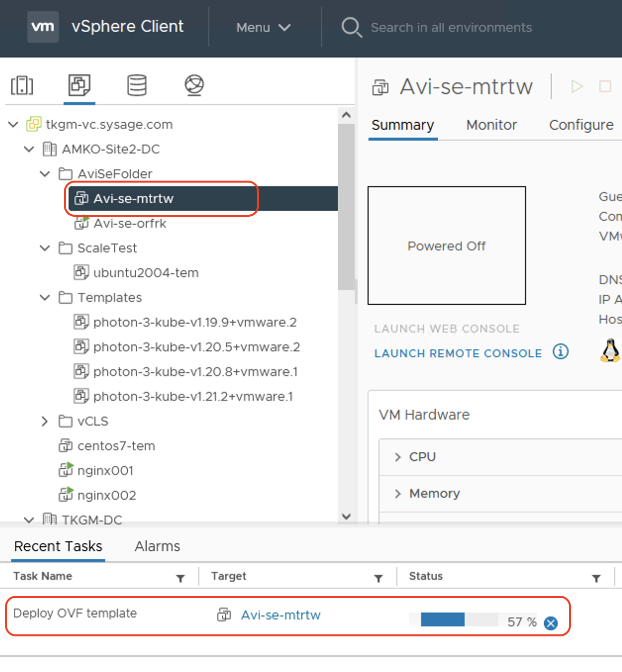
Task: Click the 57 % status value
Action: [522, 622]
